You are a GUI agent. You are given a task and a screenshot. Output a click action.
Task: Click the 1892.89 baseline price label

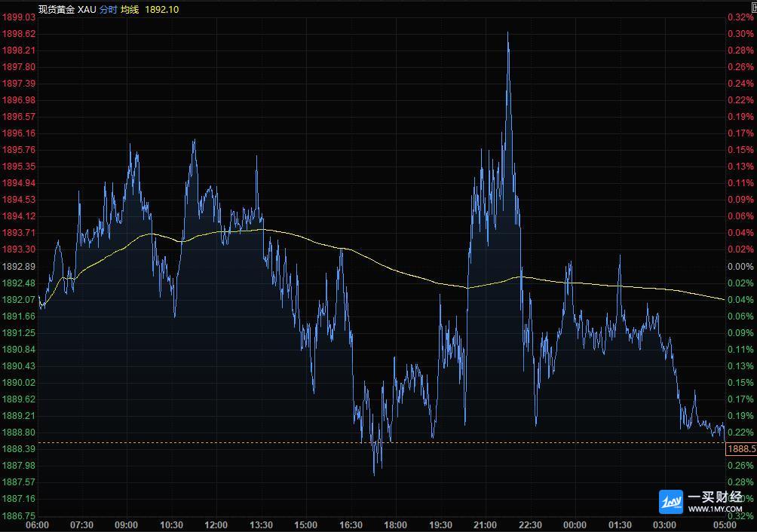point(19,266)
